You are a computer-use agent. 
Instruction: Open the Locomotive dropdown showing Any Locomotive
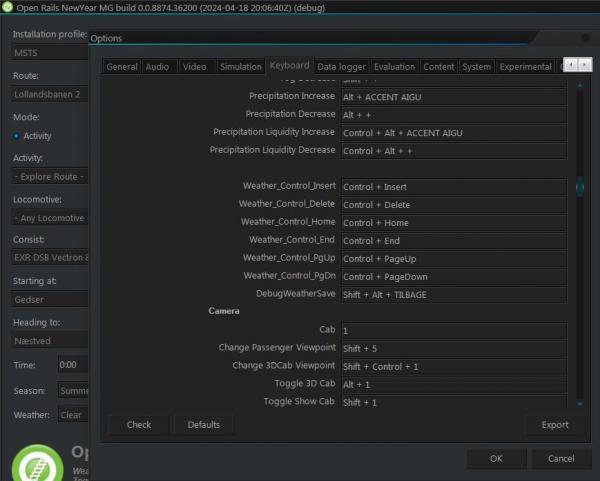(x=50, y=218)
